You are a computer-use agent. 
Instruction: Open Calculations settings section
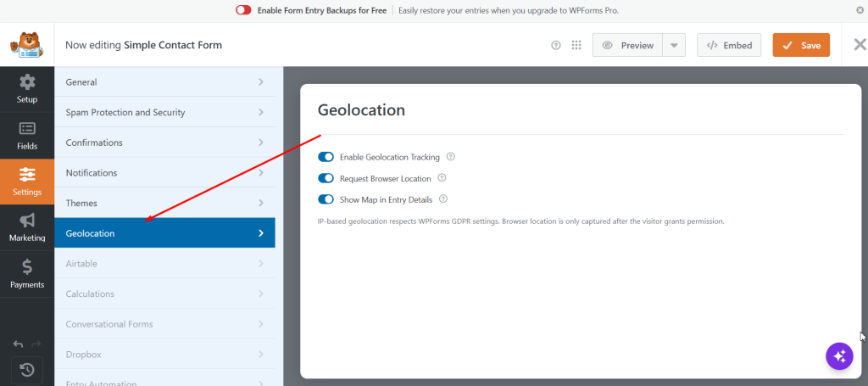[x=164, y=294]
